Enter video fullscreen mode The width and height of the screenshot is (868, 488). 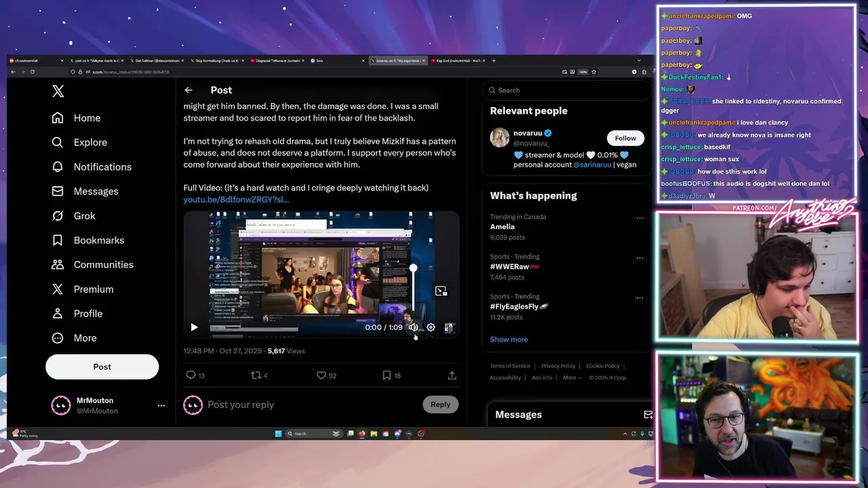pyautogui.click(x=448, y=327)
